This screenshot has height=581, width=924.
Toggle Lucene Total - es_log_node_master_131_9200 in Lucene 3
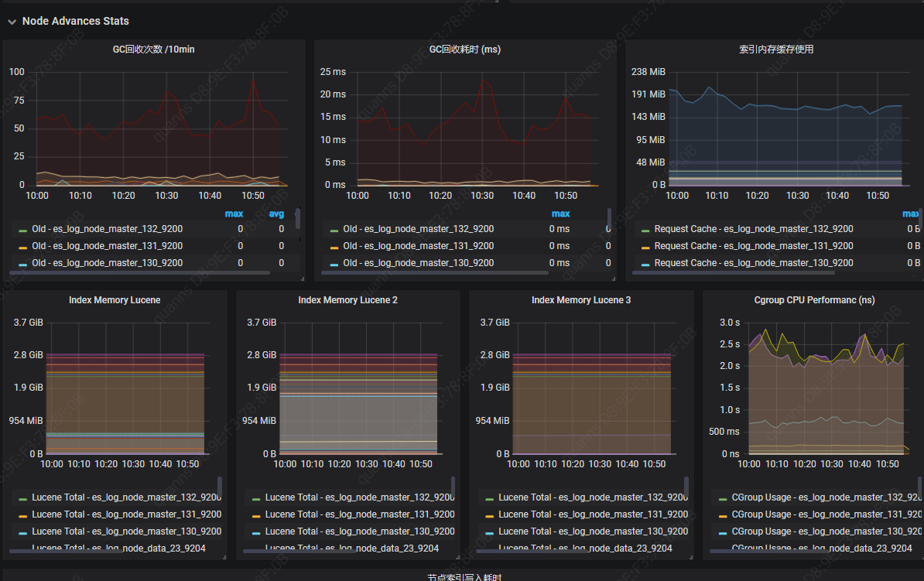[594, 514]
